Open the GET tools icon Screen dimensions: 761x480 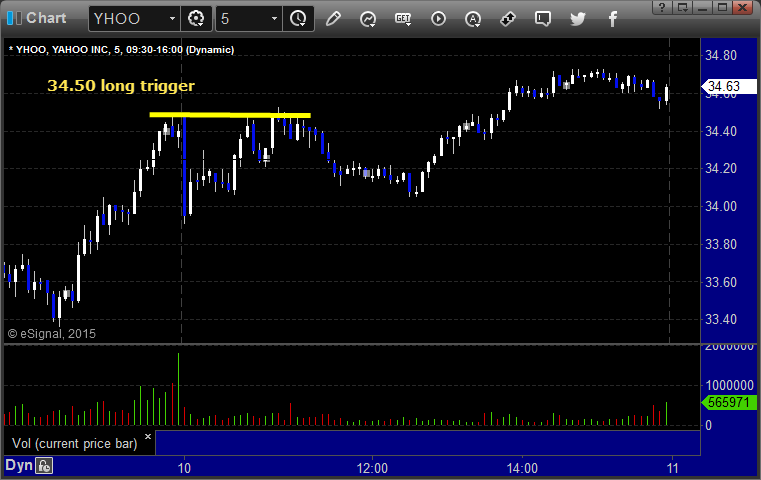pyautogui.click(x=403, y=19)
